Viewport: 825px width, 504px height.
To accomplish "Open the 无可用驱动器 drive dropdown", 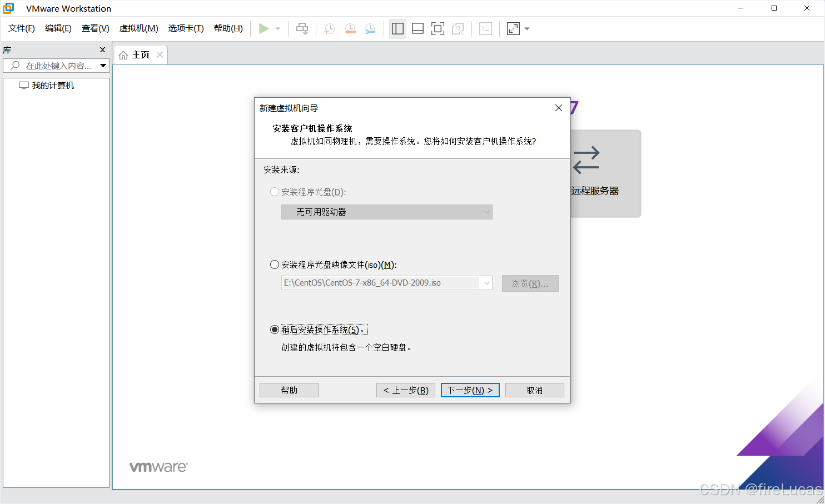I will click(x=387, y=212).
